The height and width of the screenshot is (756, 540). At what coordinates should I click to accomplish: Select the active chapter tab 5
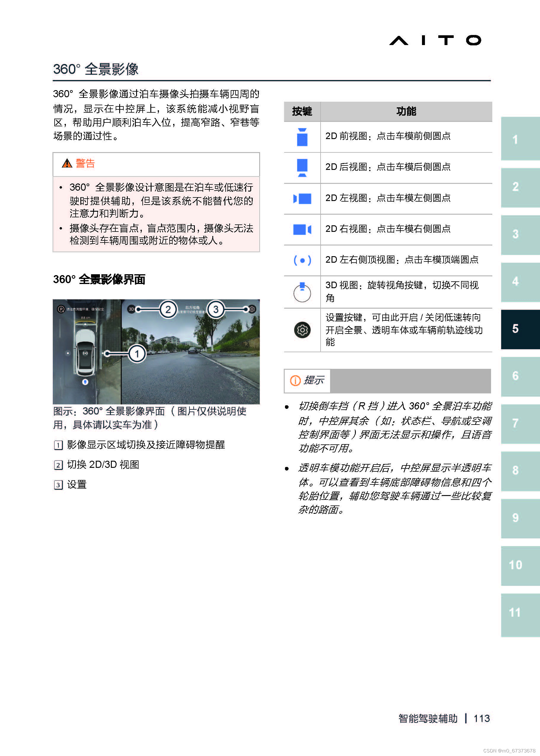(520, 329)
